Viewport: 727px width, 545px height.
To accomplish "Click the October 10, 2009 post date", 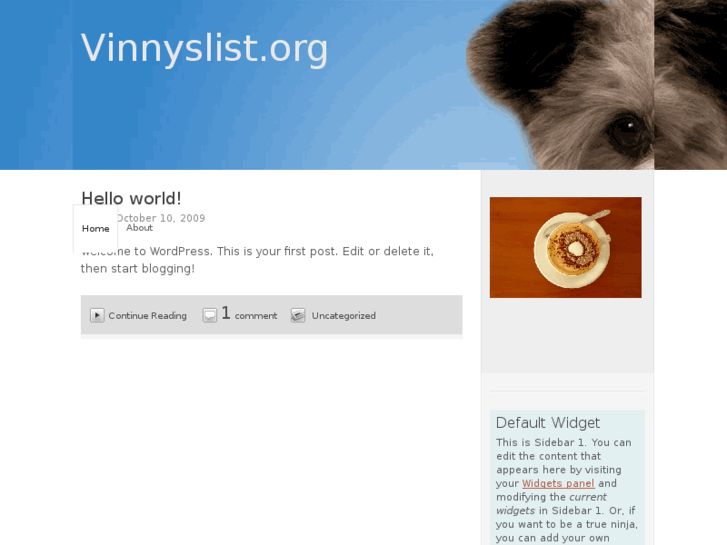I will [160, 218].
